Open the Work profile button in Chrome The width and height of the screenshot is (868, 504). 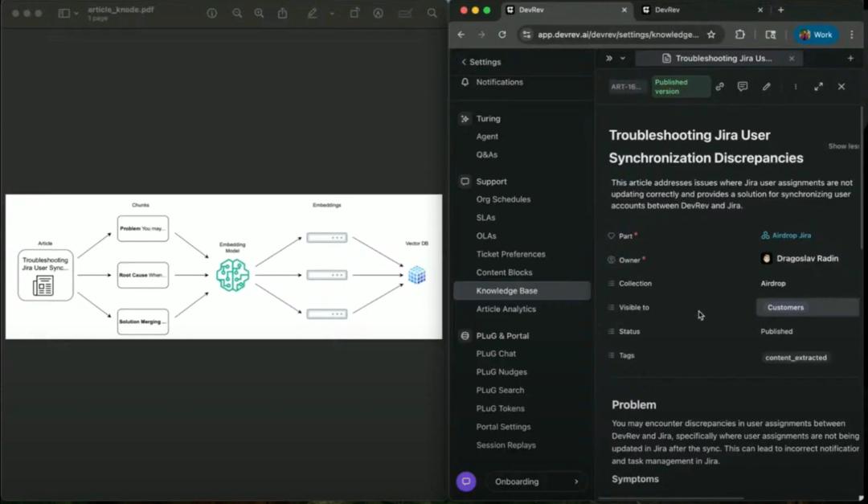click(x=815, y=35)
